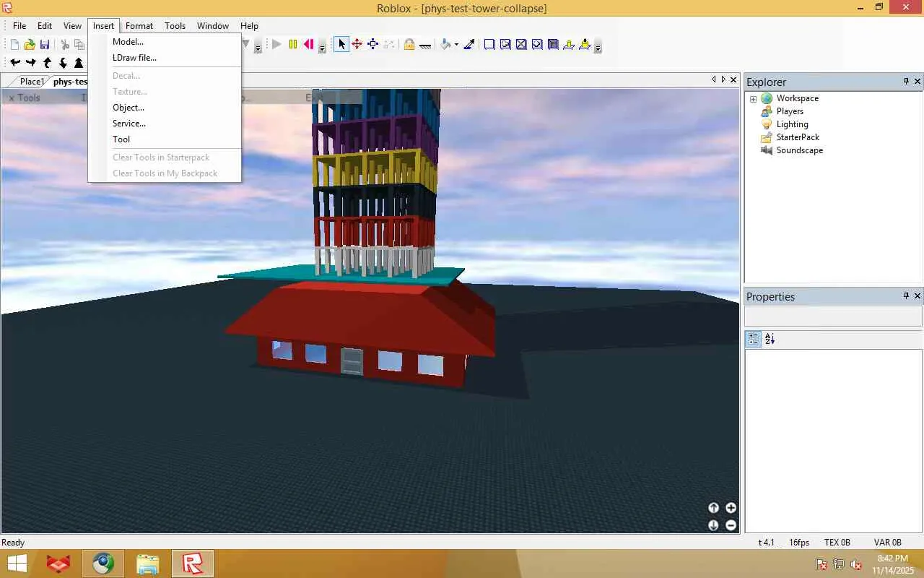Image resolution: width=924 pixels, height=578 pixels.
Task: Click the Copy toolbar icon
Action: point(79,45)
